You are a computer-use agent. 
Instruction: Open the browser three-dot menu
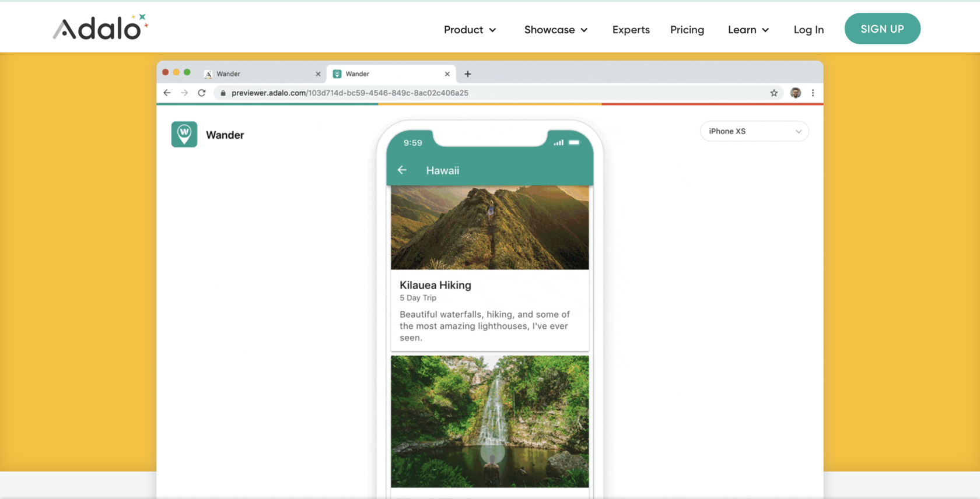coord(813,93)
